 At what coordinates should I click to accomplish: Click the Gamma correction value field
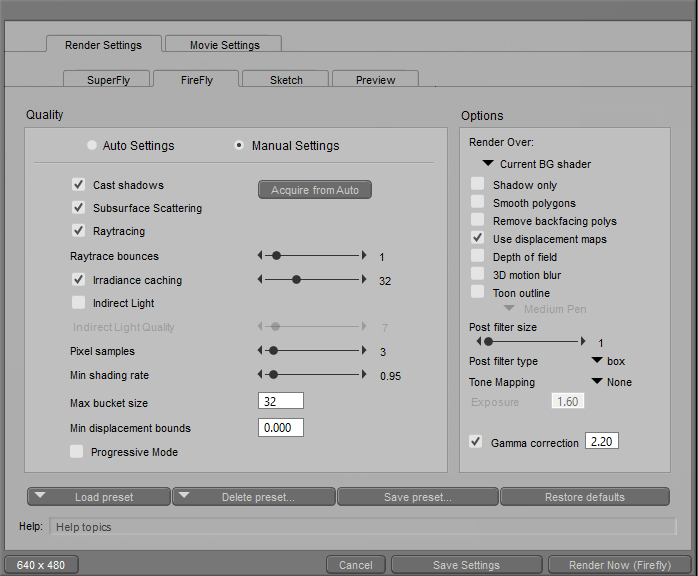pyautogui.click(x=601, y=441)
